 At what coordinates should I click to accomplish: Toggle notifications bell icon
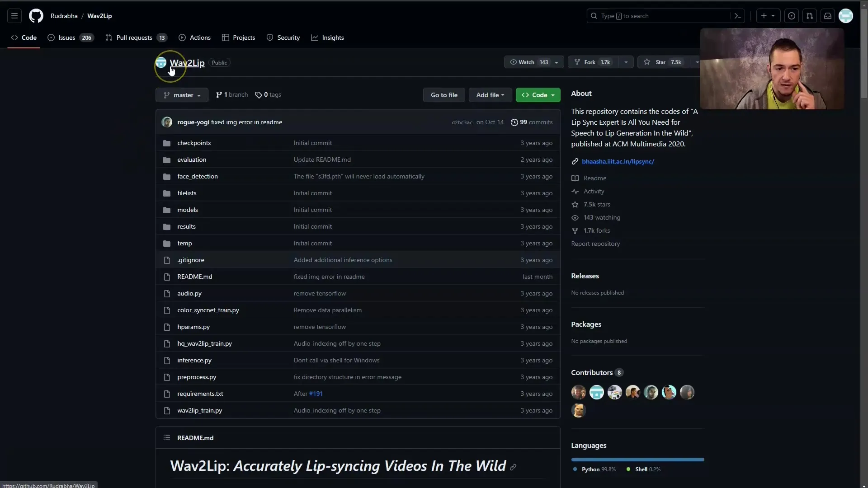click(x=828, y=15)
